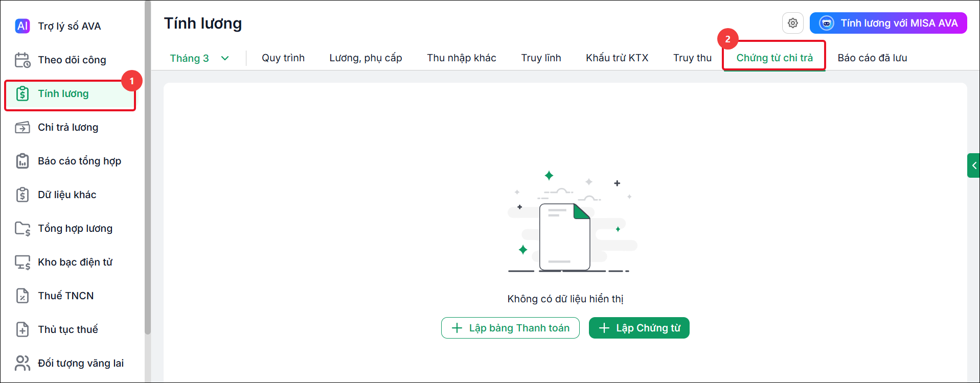Open the Kho bạc điện tử monitor icon
980x383 pixels.
[x=22, y=262]
